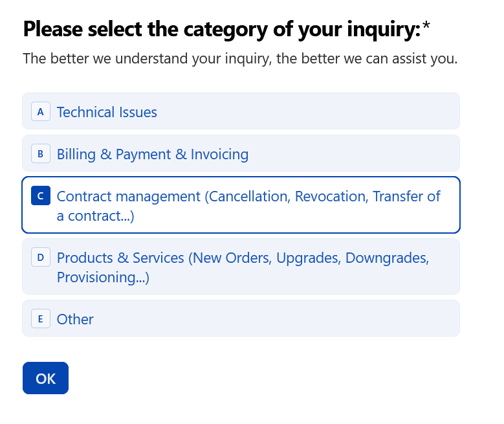This screenshot has height=424, width=504.
Task: Pick the Products & Services option
Action: (121, 258)
